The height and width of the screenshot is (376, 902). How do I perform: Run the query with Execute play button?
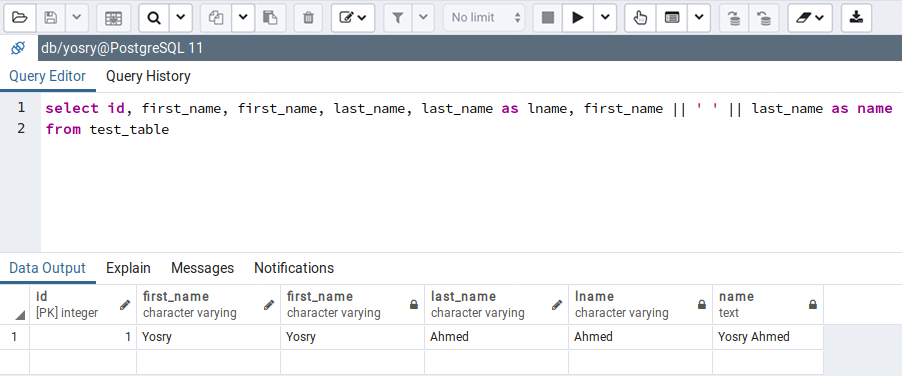[578, 18]
